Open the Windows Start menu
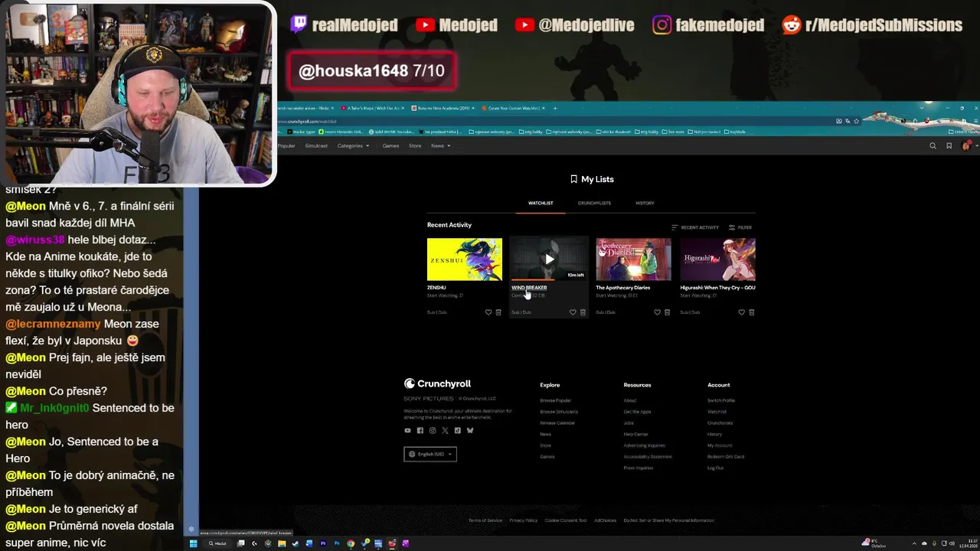980x551 pixels. click(194, 543)
